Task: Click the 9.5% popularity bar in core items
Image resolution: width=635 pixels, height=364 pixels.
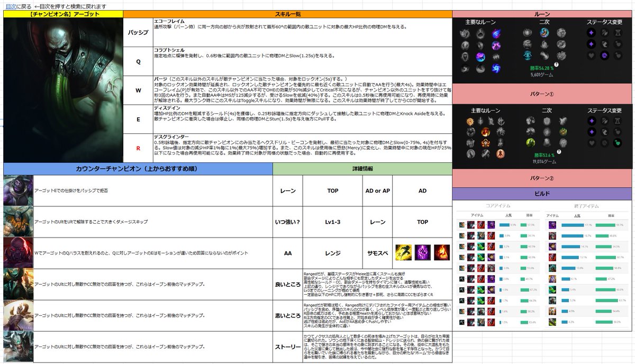Action: (504, 225)
